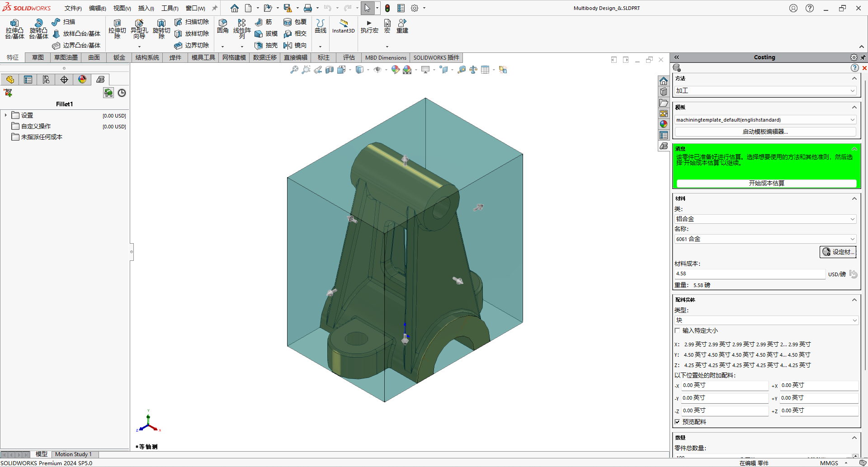This screenshot has height=467, width=868.
Task: Select the 拉伸凸台/基体 extrude tool
Action: click(14, 30)
